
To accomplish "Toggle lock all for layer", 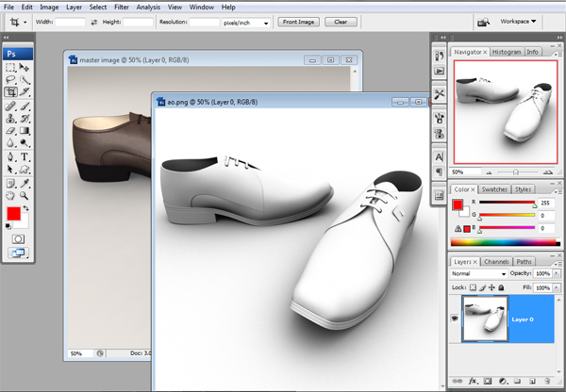I will tap(501, 287).
